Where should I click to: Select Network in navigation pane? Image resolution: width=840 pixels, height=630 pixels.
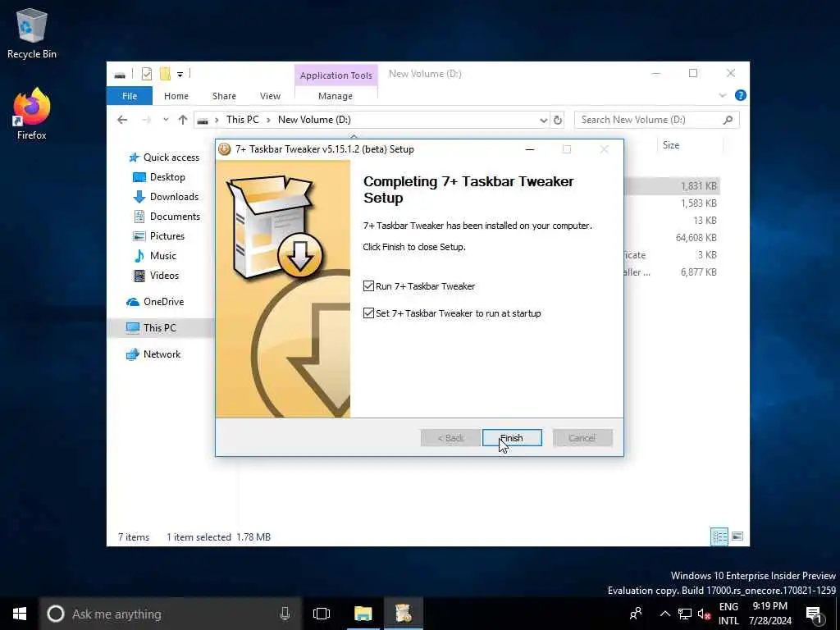162,354
